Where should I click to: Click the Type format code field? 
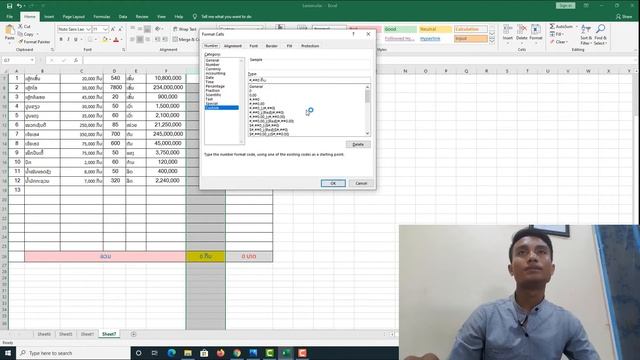[309, 80]
